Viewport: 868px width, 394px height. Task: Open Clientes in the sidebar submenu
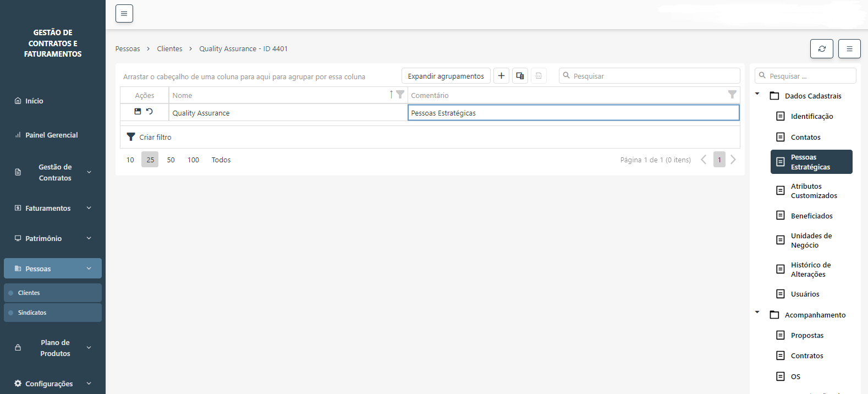pyautogui.click(x=29, y=293)
